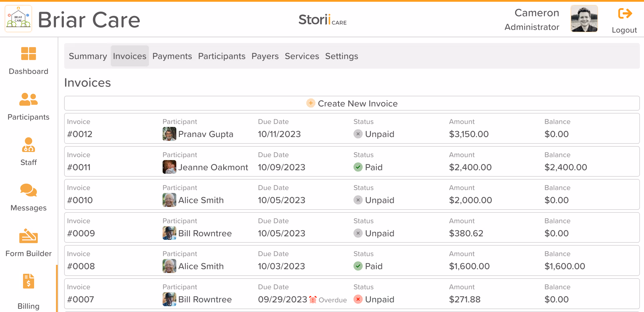The width and height of the screenshot is (644, 312).
Task: Click the amount $3,150.00
Action: point(469,134)
